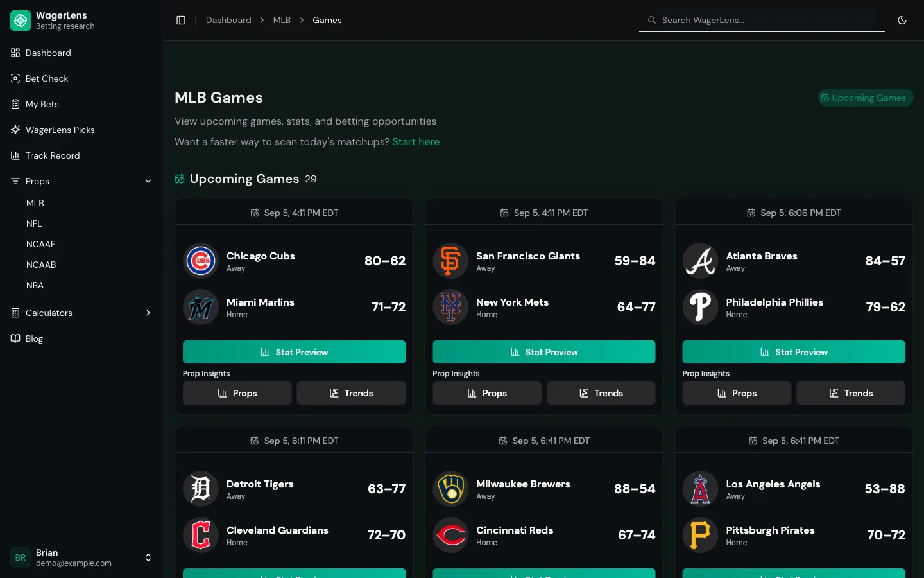
Task: Click the Upcoming Games heading calendar icon
Action: coord(180,179)
